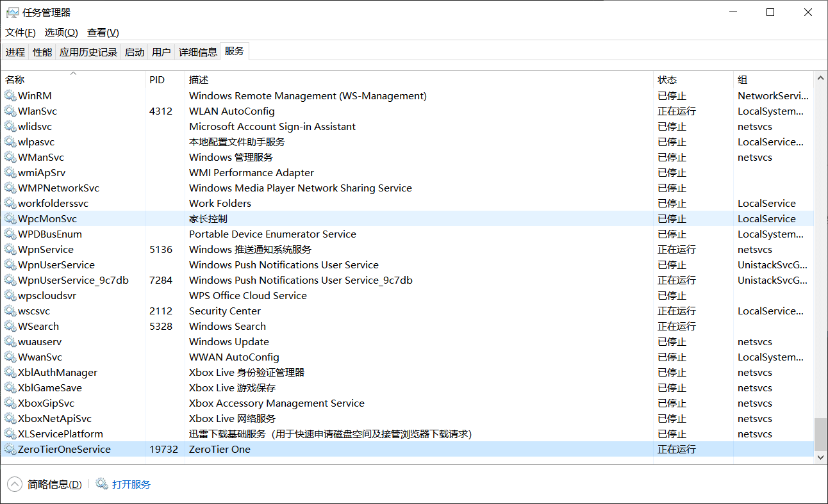This screenshot has height=504, width=828.
Task: Click the gear icon next to 打开服务
Action: pos(102,484)
